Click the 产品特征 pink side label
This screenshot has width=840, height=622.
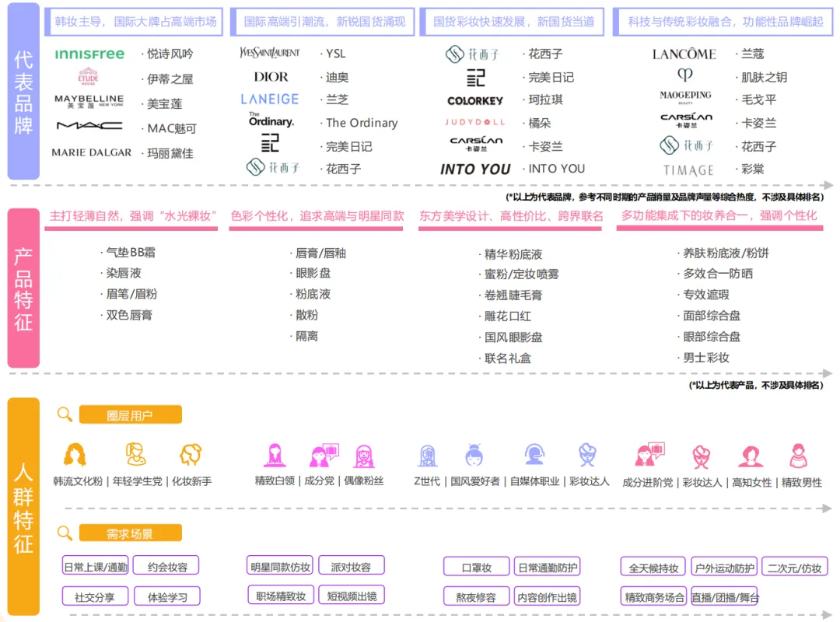(23, 288)
